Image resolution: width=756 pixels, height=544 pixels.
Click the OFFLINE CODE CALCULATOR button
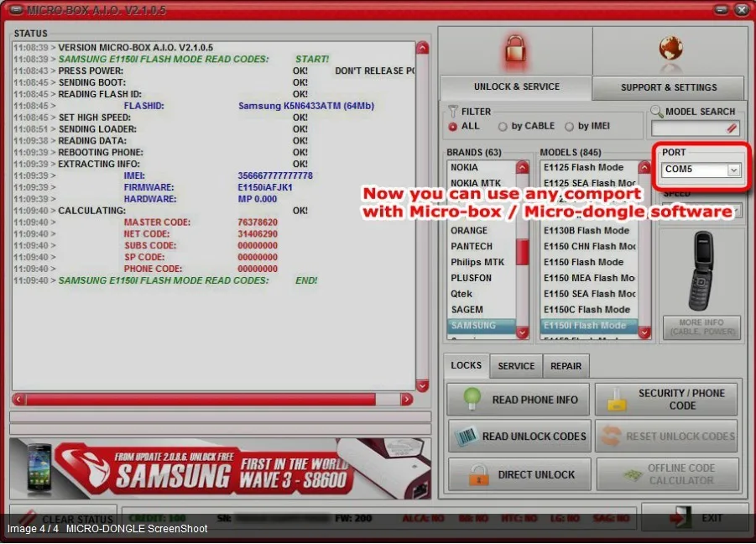(x=667, y=474)
